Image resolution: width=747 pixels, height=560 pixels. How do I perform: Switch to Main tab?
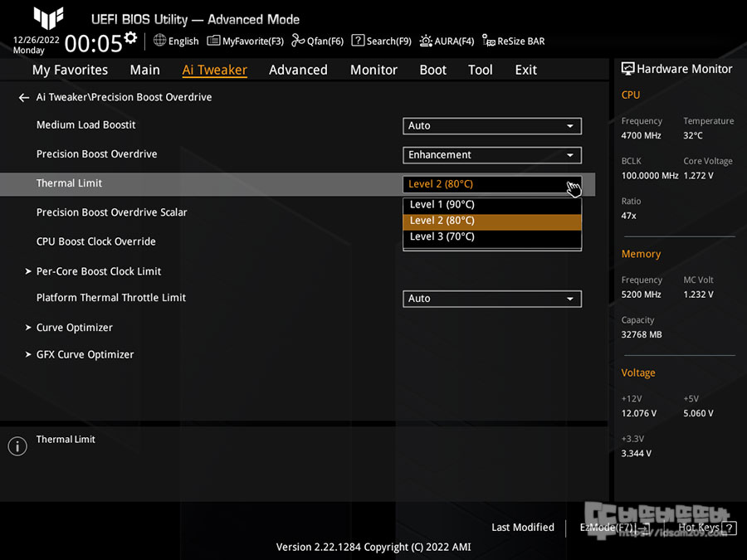[x=144, y=70]
